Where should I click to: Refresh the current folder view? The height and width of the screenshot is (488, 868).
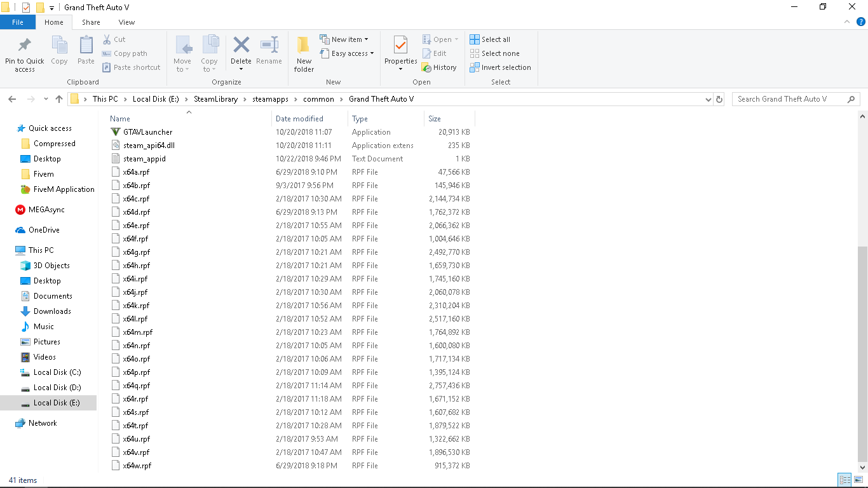tap(719, 99)
